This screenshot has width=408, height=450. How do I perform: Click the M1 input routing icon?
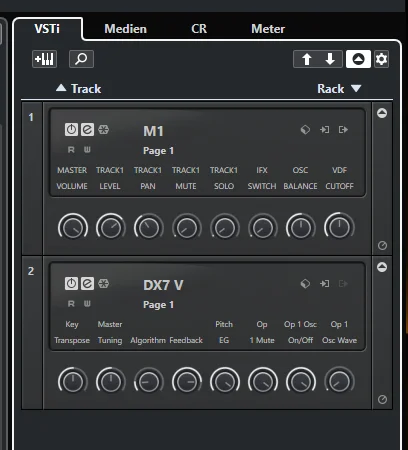(325, 129)
